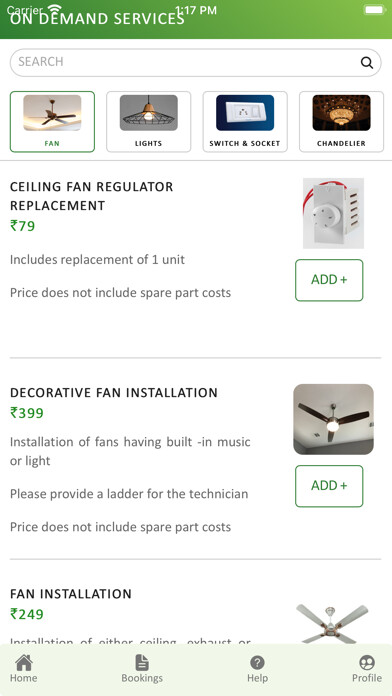The height and width of the screenshot is (696, 392).
Task: Open the Profile tab icon
Action: coord(367,663)
